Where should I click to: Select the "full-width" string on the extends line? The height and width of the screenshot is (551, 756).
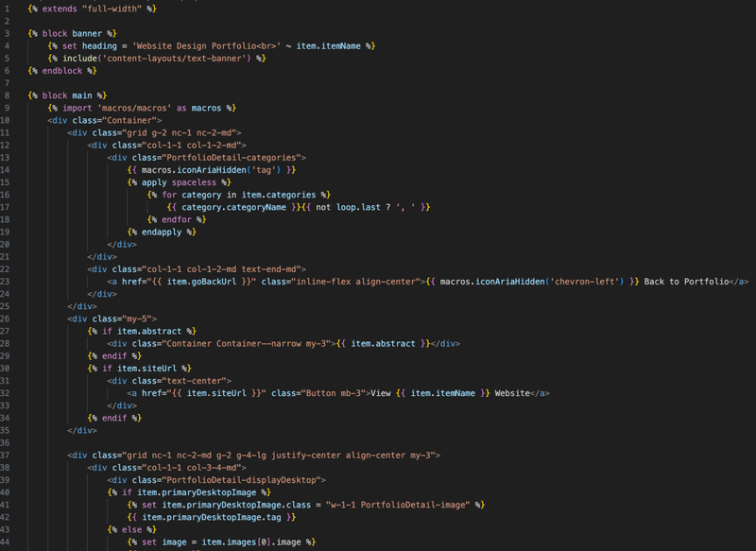[112, 9]
